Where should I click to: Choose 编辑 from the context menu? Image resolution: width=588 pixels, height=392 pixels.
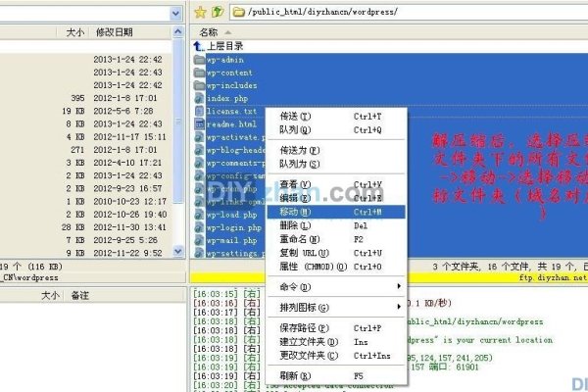click(337, 198)
